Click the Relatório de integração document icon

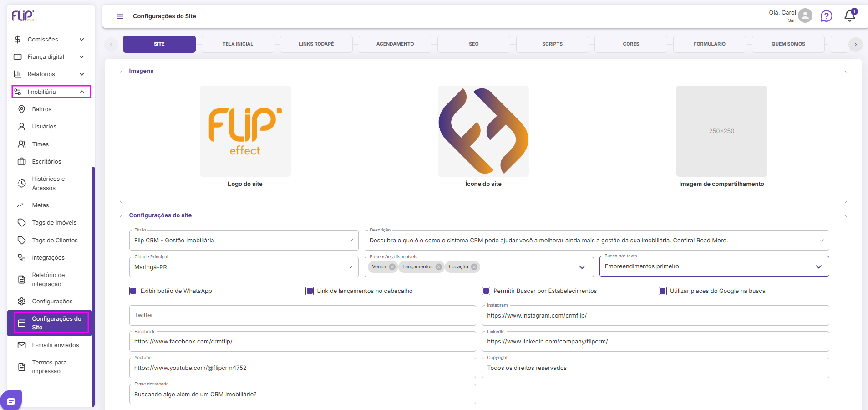[21, 280]
